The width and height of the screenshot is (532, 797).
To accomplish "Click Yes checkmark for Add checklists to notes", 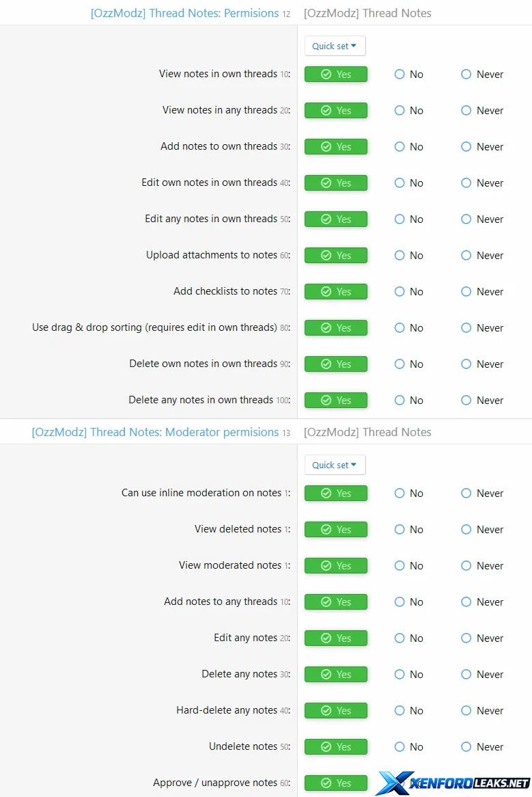I will (x=326, y=292).
